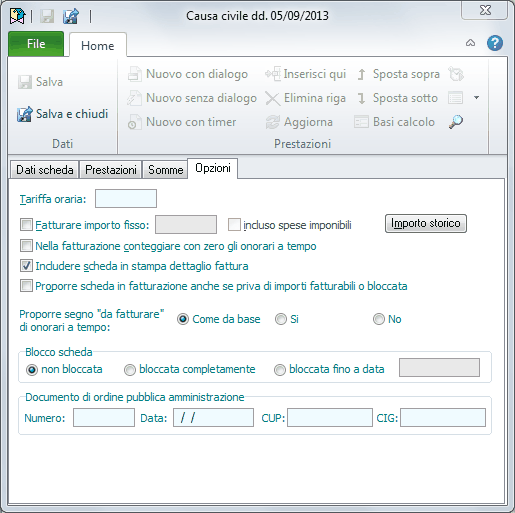
Task: Switch to the Somme tab
Action: [x=165, y=170]
